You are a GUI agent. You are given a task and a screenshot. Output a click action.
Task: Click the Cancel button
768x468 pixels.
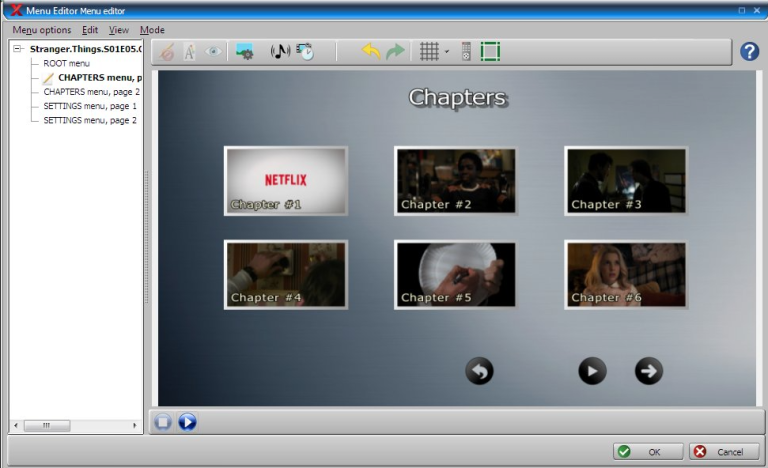coord(724,451)
